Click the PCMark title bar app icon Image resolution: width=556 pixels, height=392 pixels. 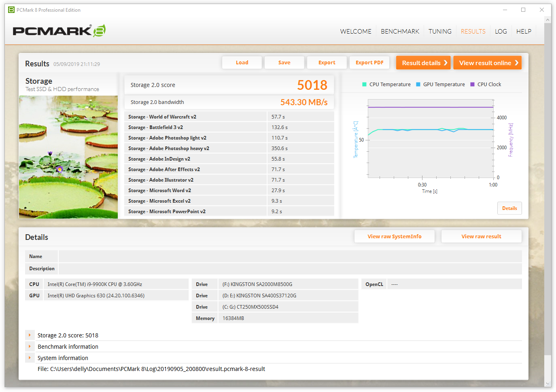pyautogui.click(x=11, y=10)
